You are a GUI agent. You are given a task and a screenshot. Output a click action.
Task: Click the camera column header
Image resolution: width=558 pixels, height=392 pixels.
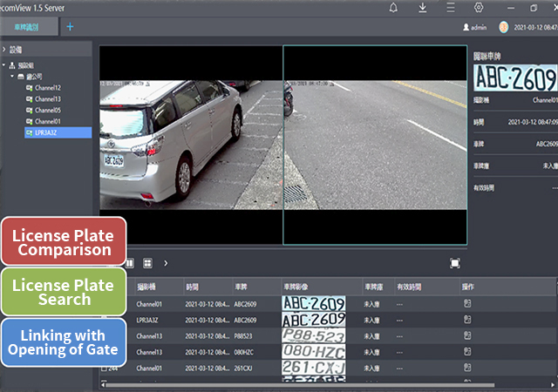[x=159, y=287]
